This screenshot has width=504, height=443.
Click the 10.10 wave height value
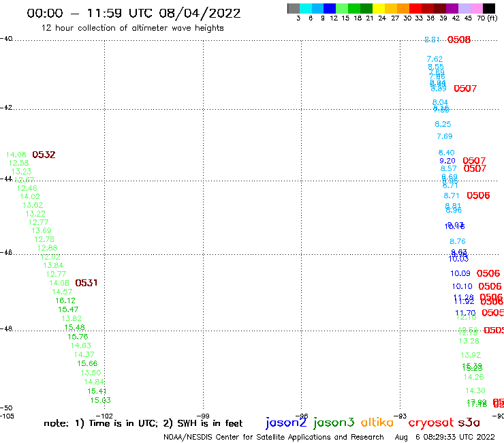pos(462,286)
